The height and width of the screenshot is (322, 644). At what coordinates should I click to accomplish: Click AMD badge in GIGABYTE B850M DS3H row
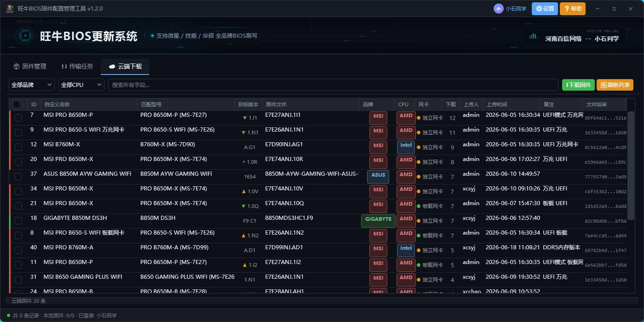point(406,221)
